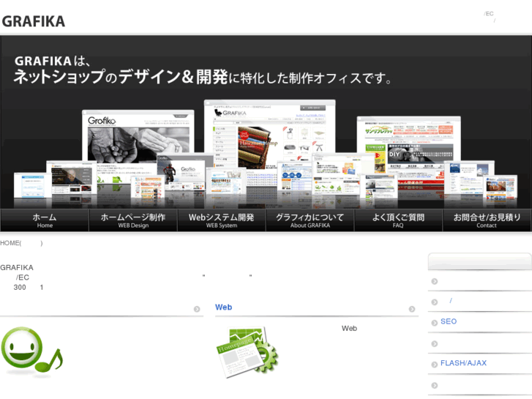This screenshot has height=399, width=532.
Task: Click arrow icon beside FLASH/AJAX link
Action: pos(434,365)
